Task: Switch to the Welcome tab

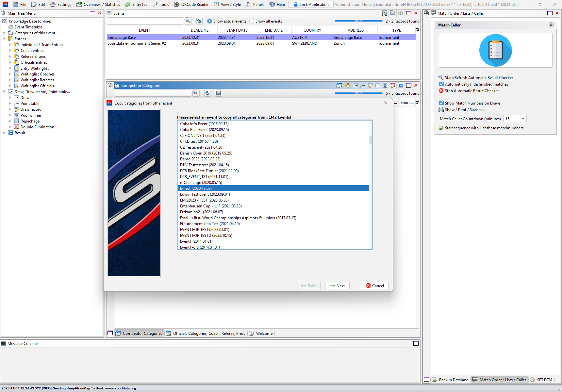Action: click(x=261, y=333)
